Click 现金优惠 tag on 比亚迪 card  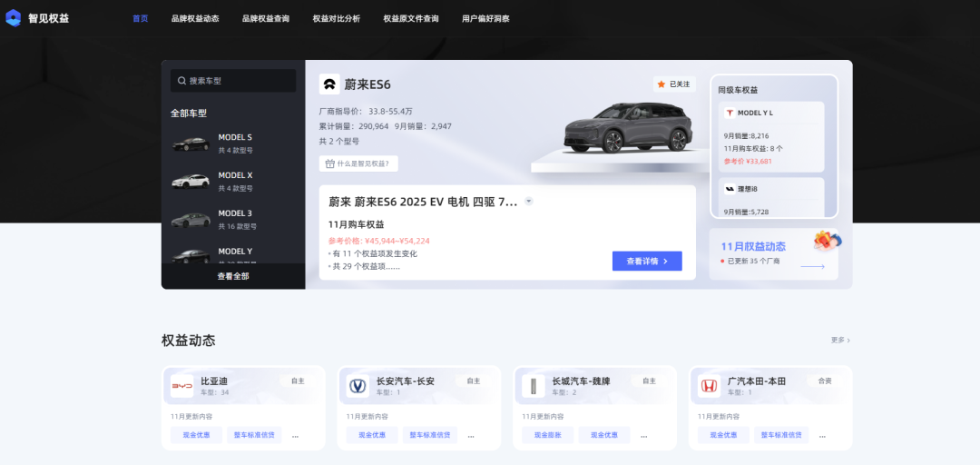pos(196,435)
